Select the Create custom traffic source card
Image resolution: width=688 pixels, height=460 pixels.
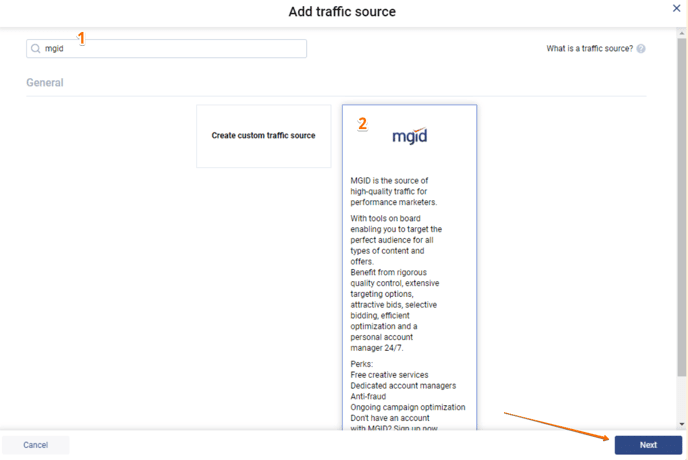[263, 135]
